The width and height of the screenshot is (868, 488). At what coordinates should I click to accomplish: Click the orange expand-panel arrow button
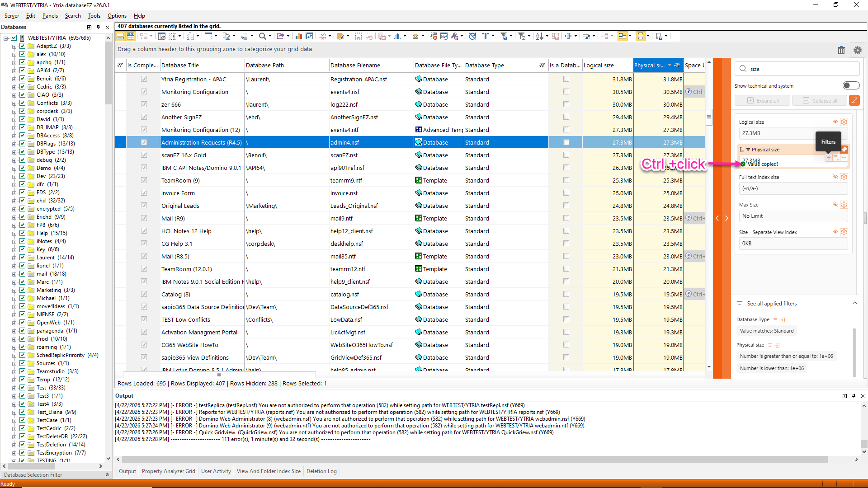pyautogui.click(x=854, y=100)
